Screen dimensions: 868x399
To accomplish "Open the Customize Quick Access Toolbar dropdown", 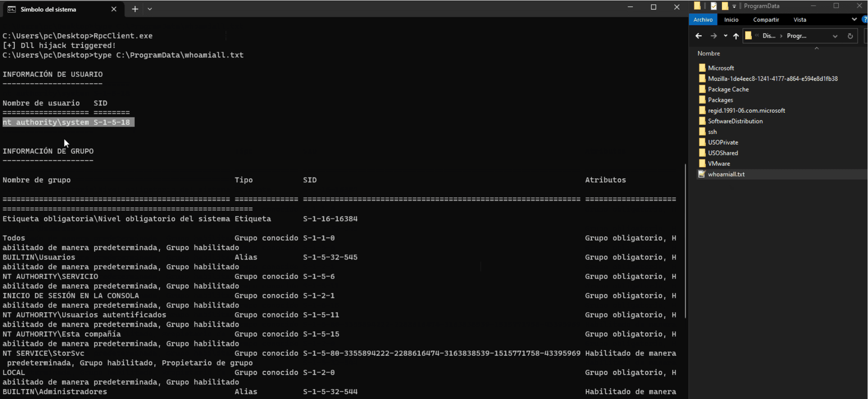I will (734, 6).
